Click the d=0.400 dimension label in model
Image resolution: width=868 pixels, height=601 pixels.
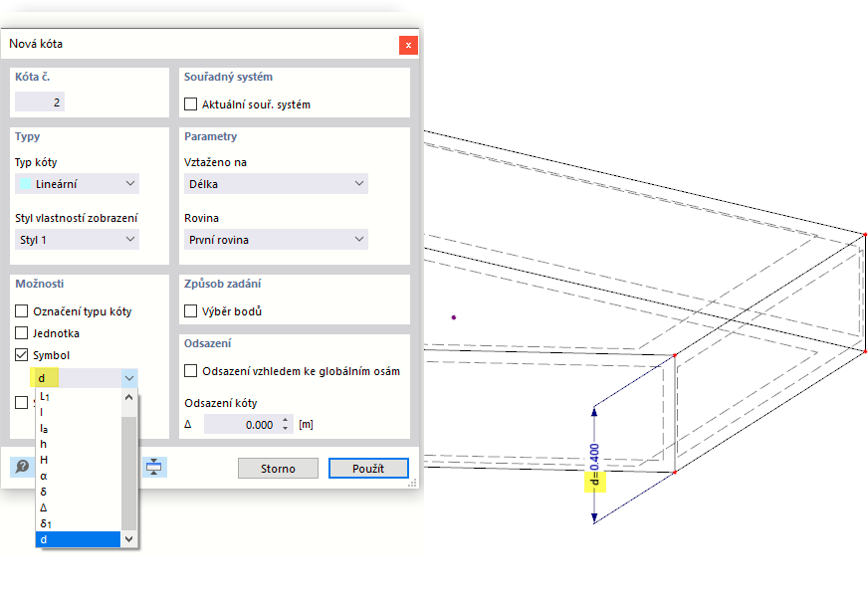(594, 465)
